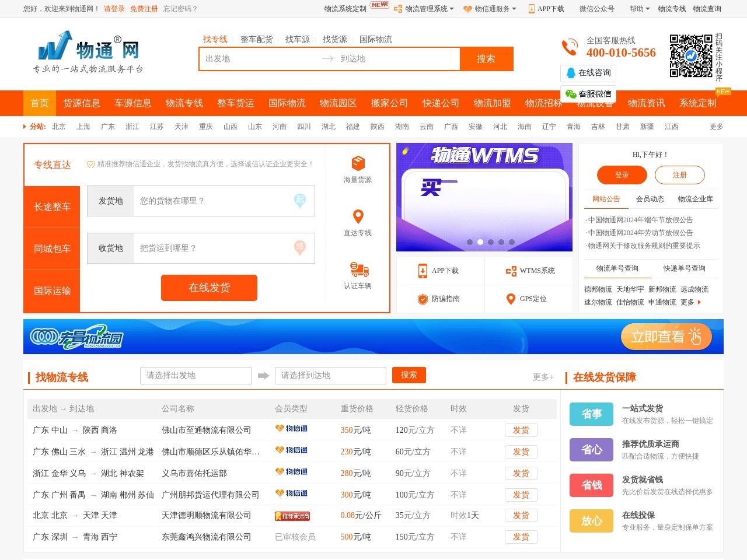
Task: Open the 防骗指南 shield icon
Action: (423, 299)
